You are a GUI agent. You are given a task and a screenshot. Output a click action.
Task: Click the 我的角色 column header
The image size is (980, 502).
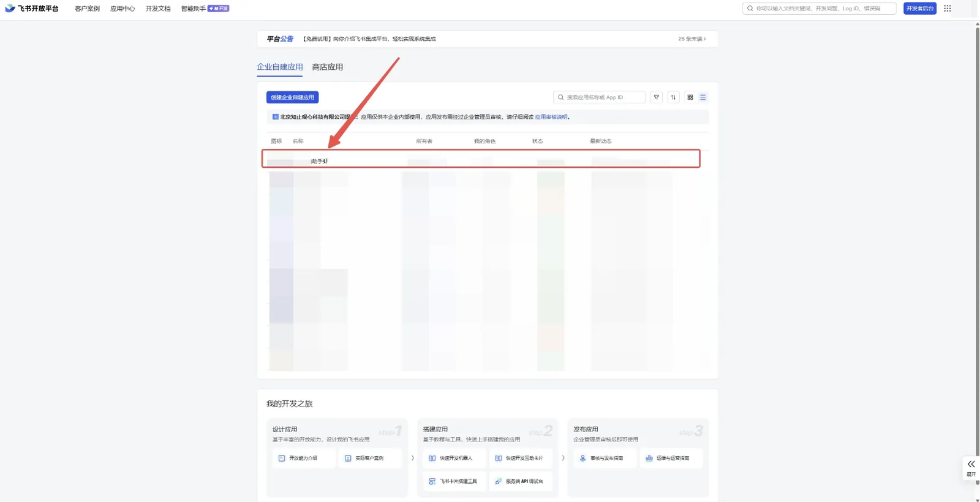pos(484,141)
